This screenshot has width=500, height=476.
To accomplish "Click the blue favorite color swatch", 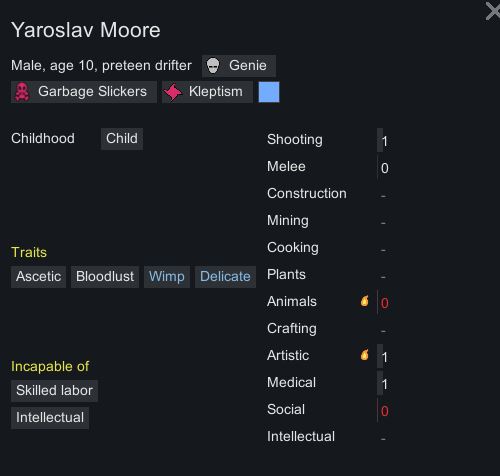I will click(x=269, y=92).
